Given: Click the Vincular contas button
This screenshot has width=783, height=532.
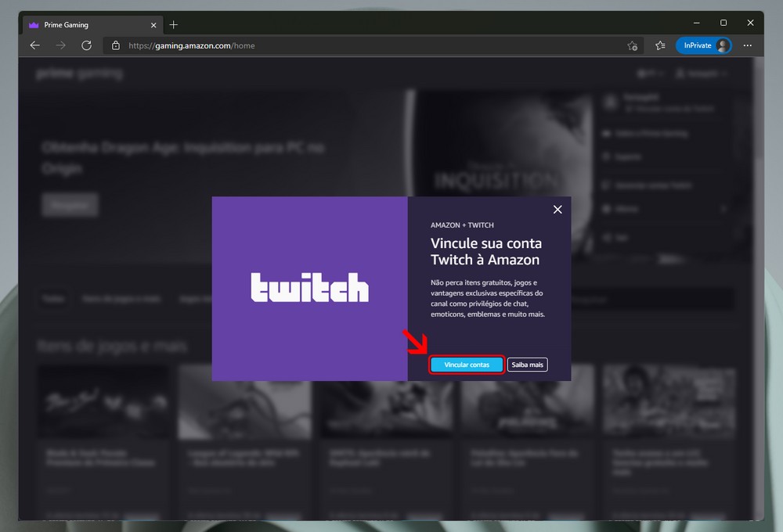Looking at the screenshot, I should point(467,365).
